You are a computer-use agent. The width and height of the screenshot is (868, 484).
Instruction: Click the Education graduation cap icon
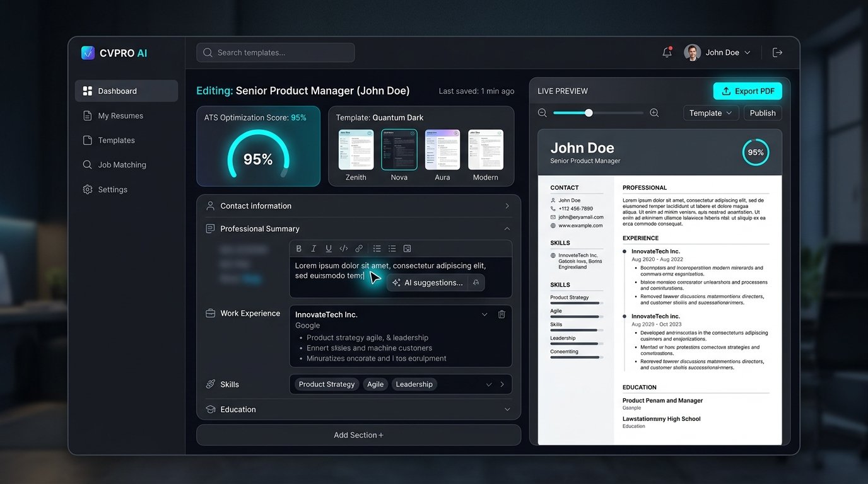click(211, 410)
